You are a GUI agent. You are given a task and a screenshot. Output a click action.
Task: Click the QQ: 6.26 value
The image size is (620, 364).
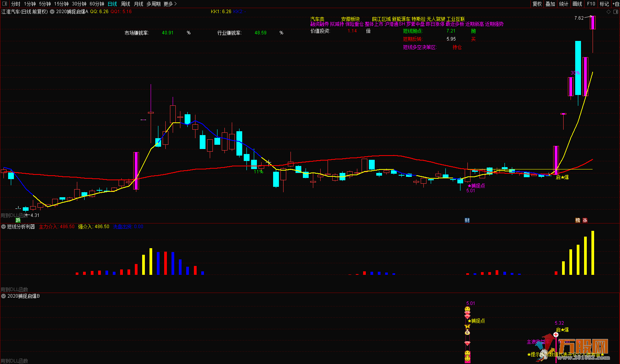[99, 12]
